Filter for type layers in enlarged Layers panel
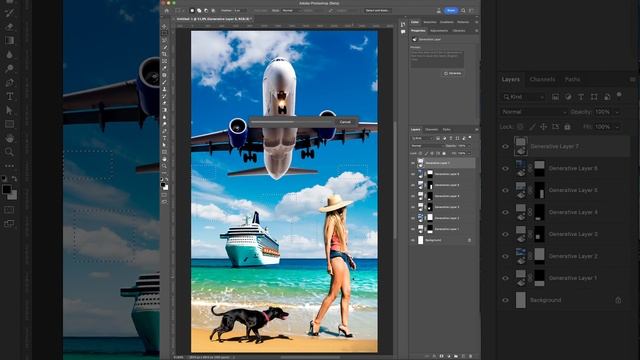 581,97
